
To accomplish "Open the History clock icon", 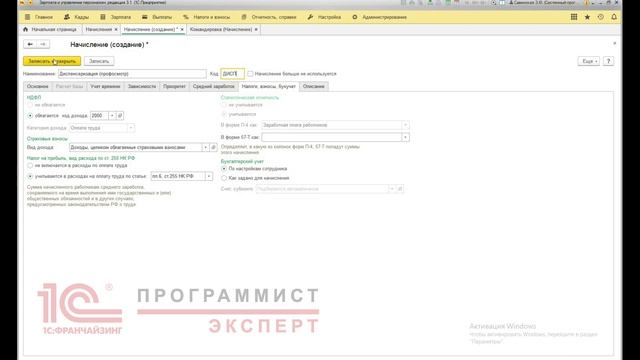I will pos(601,17).
